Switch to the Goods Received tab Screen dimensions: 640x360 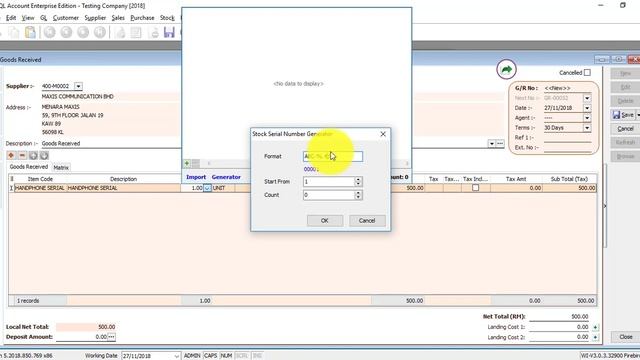click(29, 167)
